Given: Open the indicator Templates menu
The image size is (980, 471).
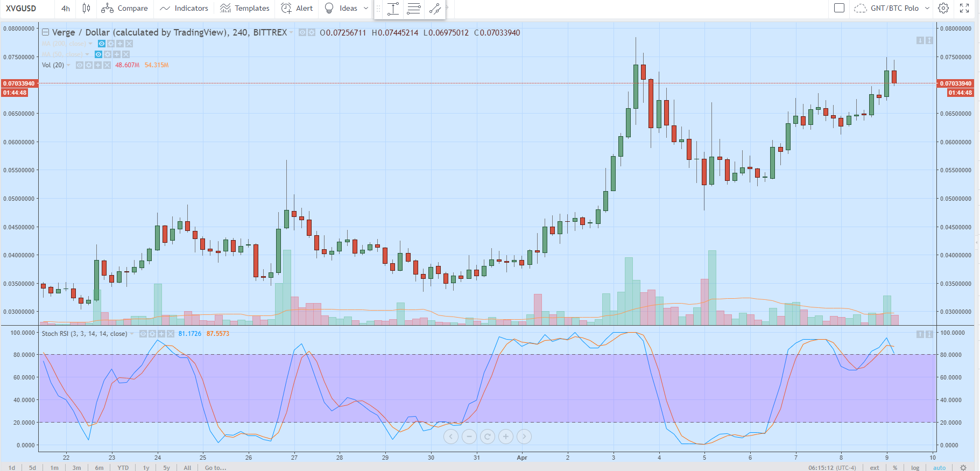Looking at the screenshot, I should pos(245,8).
